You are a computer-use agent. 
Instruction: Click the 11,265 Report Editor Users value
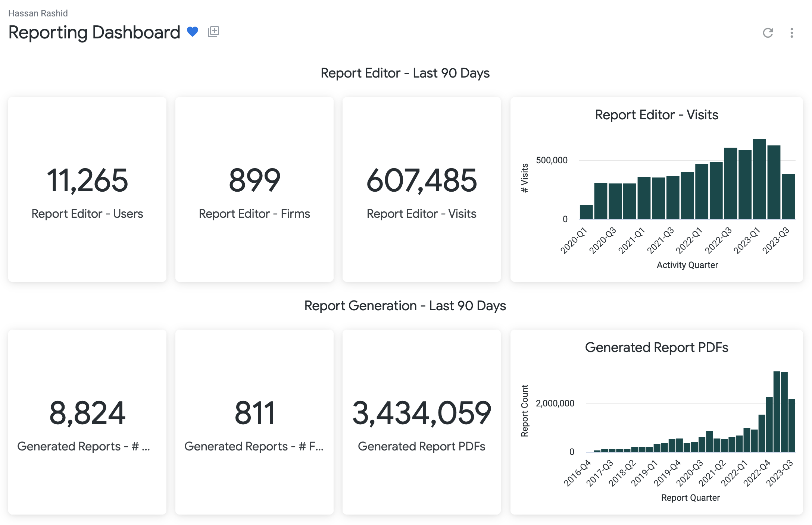click(87, 180)
